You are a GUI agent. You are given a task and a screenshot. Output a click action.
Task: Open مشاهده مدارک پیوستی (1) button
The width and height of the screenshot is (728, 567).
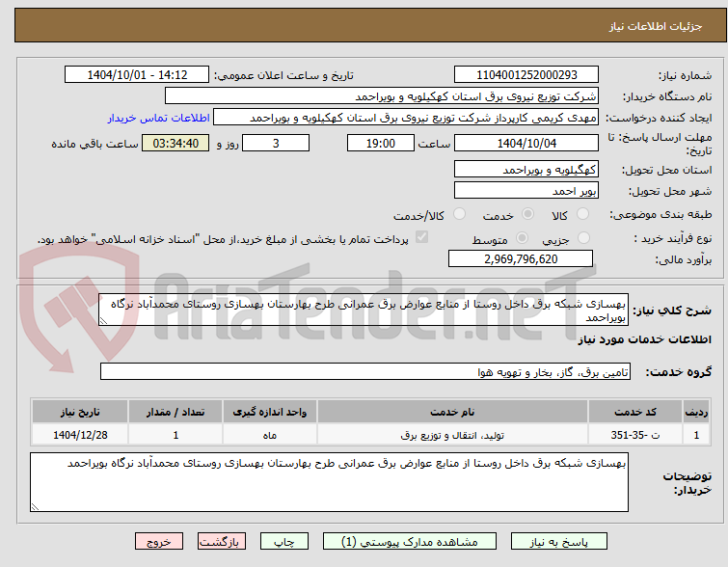(410, 542)
